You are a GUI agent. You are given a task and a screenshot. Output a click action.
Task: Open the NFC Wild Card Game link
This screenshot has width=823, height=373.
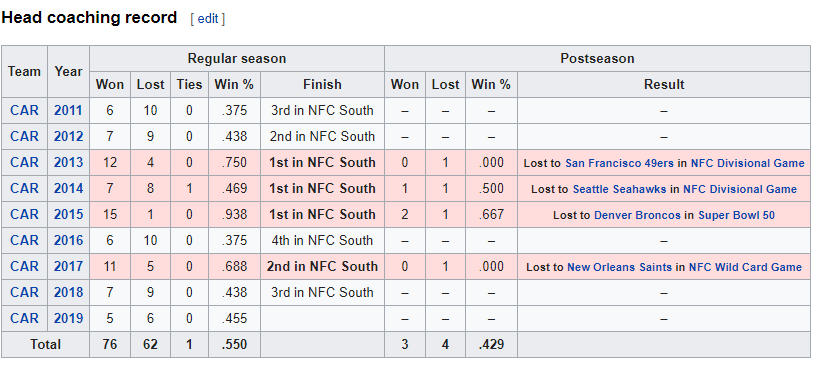click(x=745, y=267)
